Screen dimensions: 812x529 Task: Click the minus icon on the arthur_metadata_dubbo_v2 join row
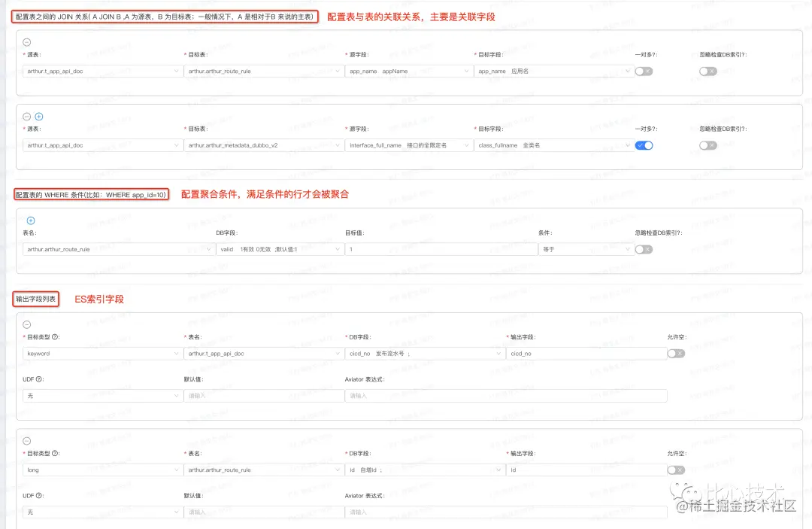click(x=27, y=117)
